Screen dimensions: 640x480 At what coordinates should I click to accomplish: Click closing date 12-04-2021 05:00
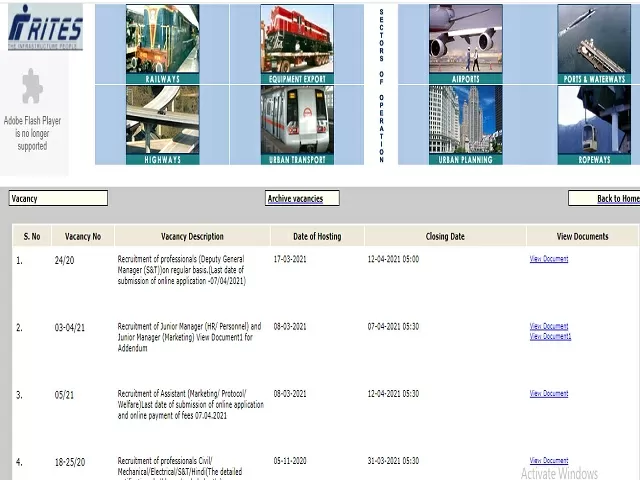pyautogui.click(x=393, y=259)
